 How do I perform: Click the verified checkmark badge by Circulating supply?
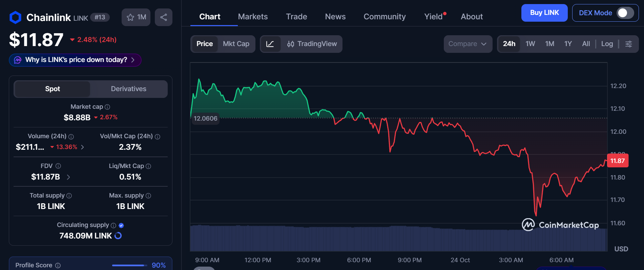click(121, 226)
